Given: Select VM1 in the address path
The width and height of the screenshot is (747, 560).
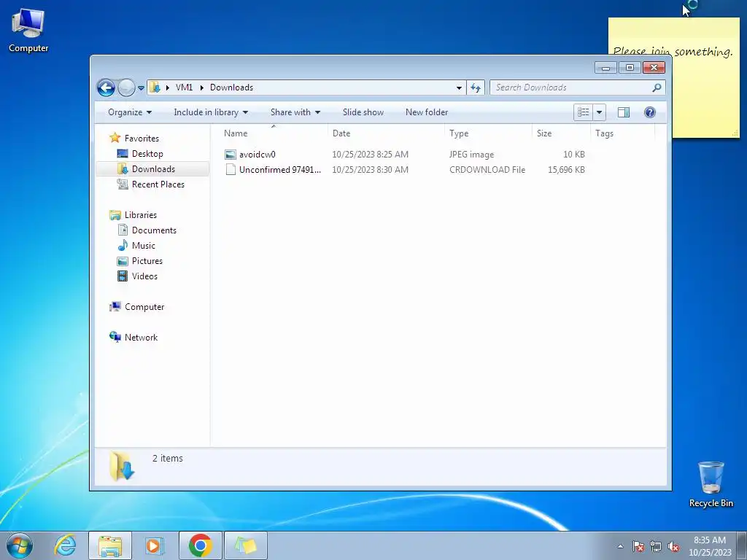Looking at the screenshot, I should tap(184, 87).
